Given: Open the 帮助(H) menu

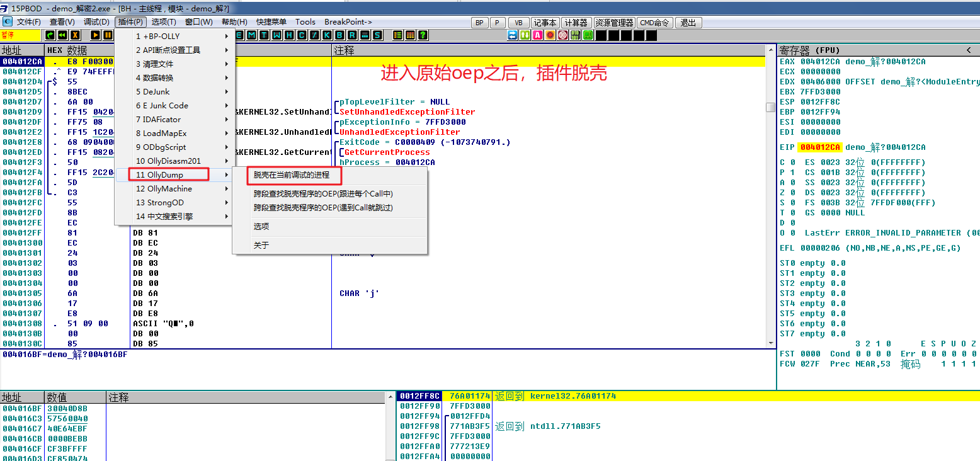Looking at the screenshot, I should point(234,22).
